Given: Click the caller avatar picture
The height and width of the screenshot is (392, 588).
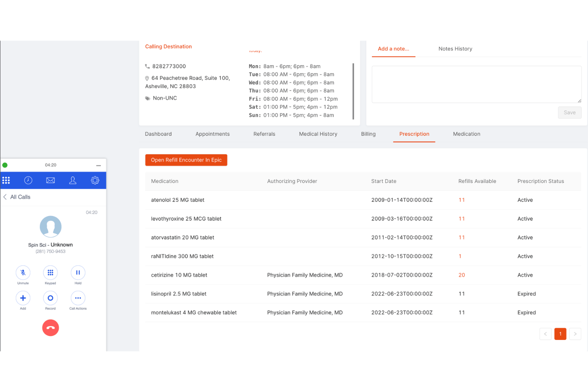Looking at the screenshot, I should [x=50, y=227].
